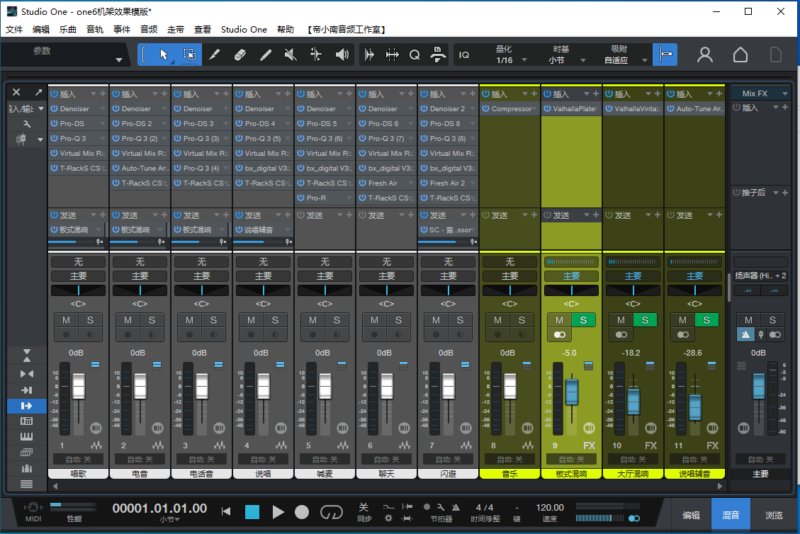This screenshot has height=534, width=800.
Task: Open the 音轨 menu
Action: 94,30
